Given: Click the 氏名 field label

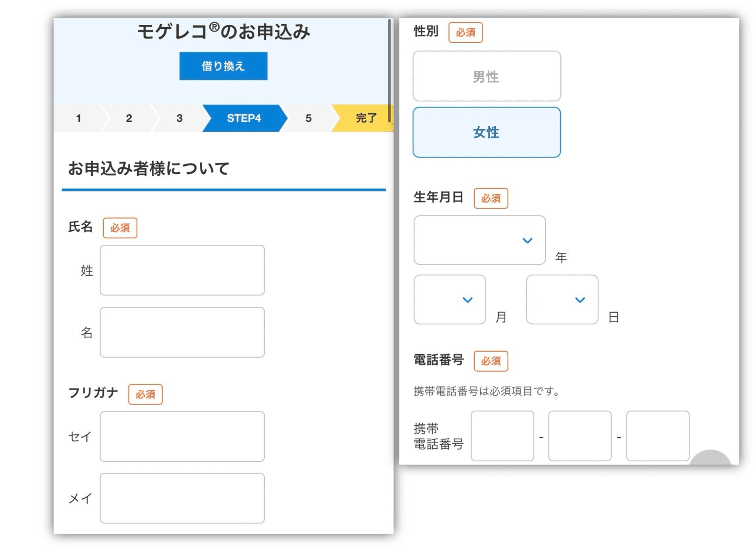Looking at the screenshot, I should [x=80, y=227].
